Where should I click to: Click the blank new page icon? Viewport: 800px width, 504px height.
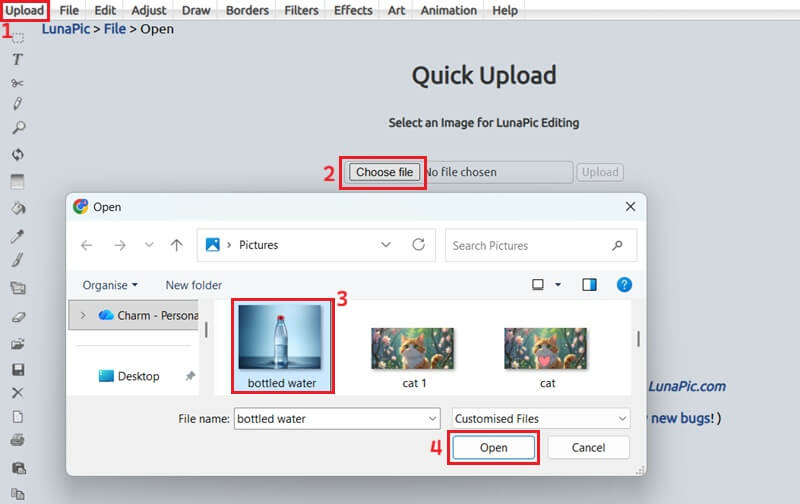click(17, 417)
